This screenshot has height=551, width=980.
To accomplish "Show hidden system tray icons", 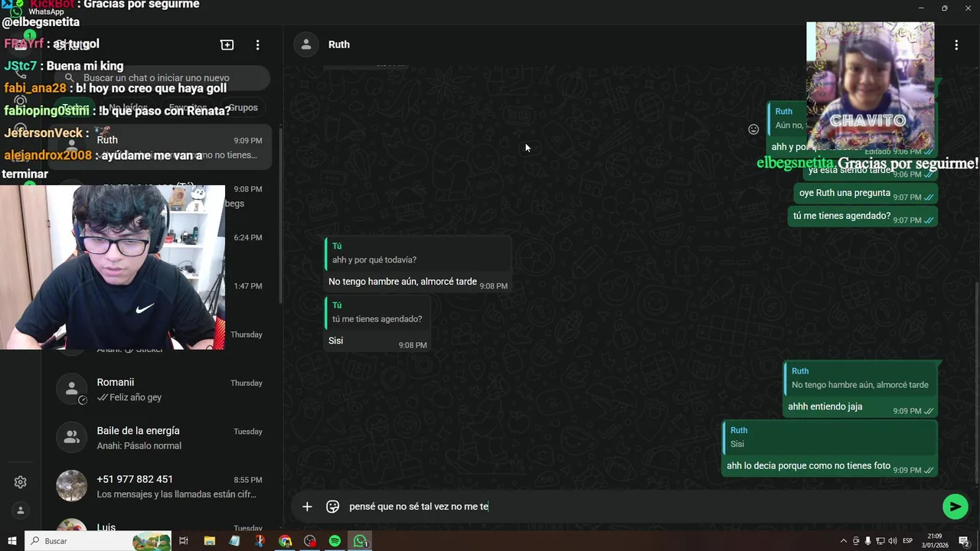I will click(x=844, y=541).
